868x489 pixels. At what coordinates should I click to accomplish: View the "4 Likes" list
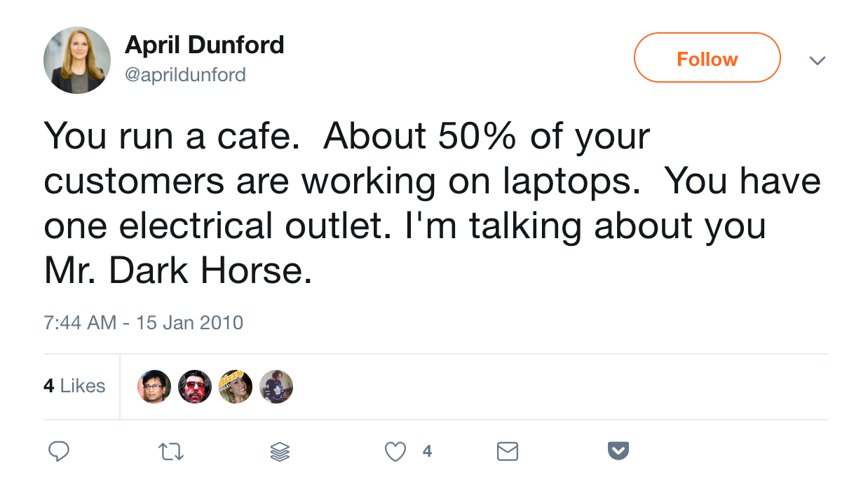click(74, 386)
